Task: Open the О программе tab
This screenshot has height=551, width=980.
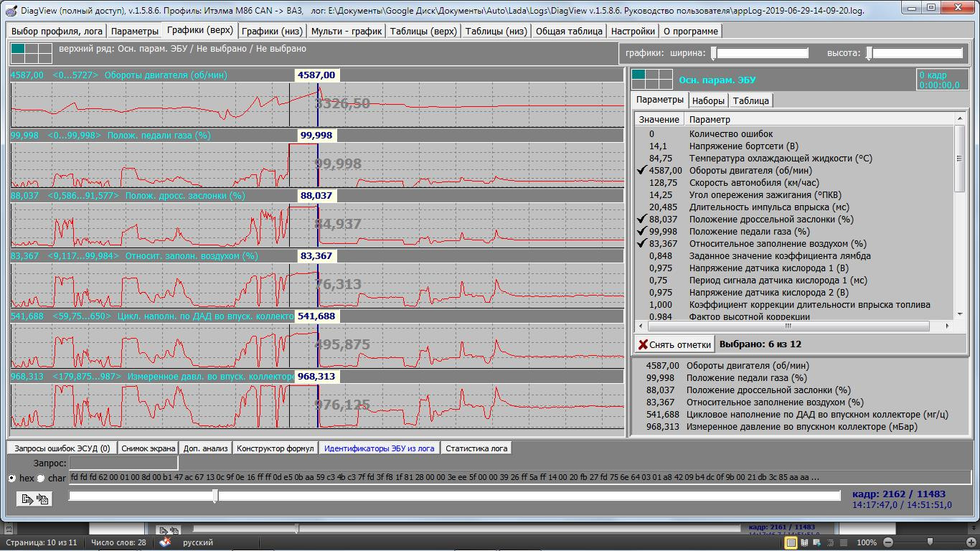Action: [x=690, y=32]
